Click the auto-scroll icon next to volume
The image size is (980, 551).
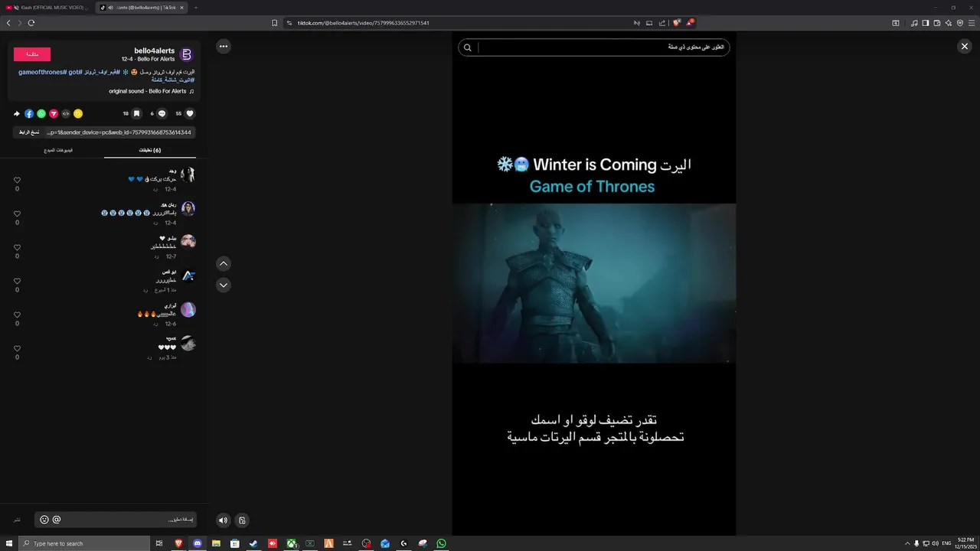242,520
